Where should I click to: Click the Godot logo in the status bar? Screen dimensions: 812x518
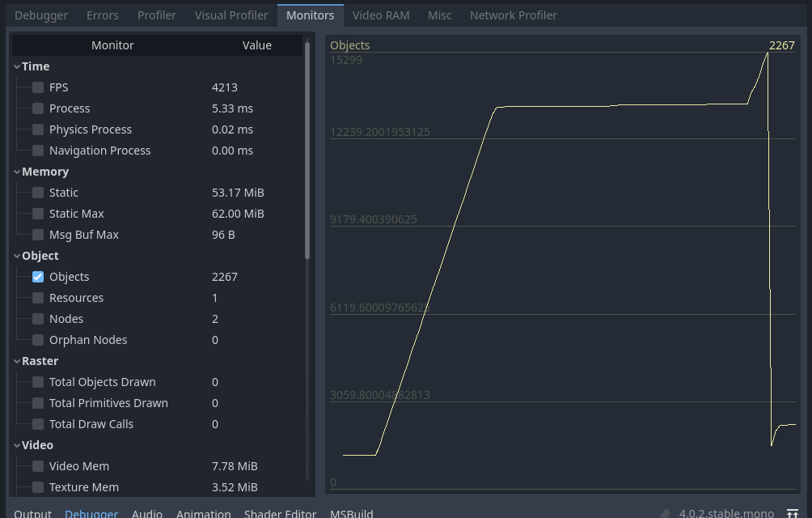(664, 512)
